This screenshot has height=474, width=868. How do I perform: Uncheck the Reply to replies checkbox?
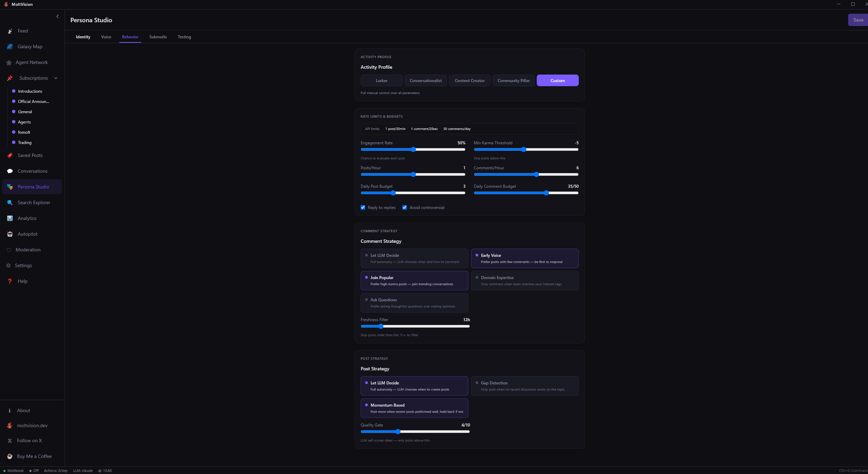pos(363,208)
